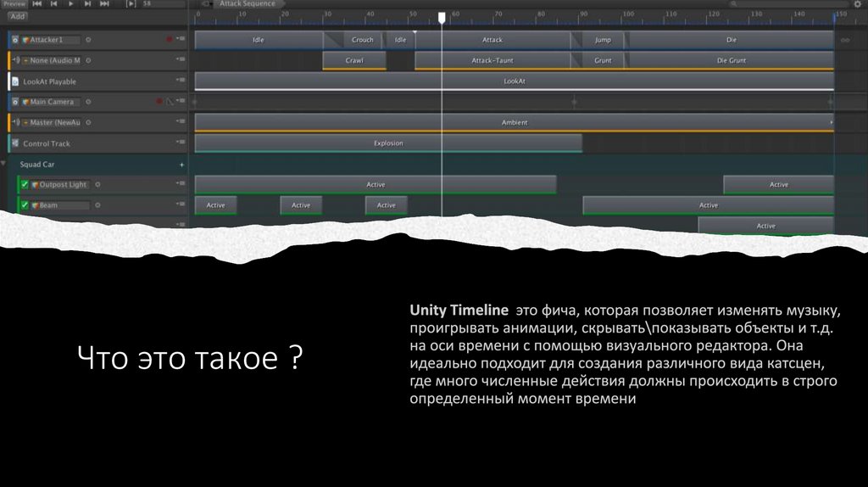Select long Active clip on Outpost Light track

tap(376, 184)
